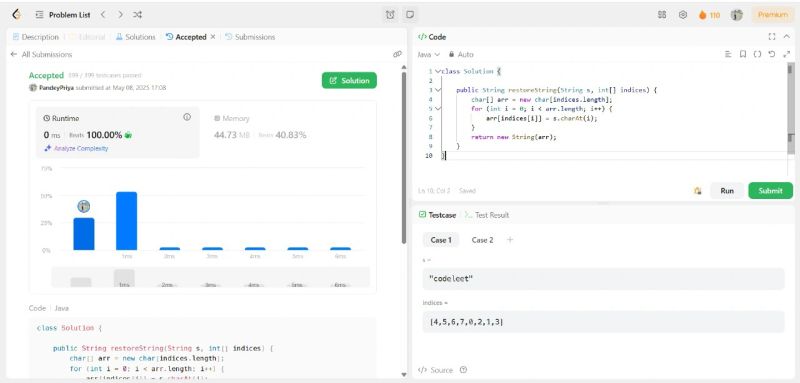This screenshot has height=383, width=800.
Task: Click the green Submit button
Action: (x=770, y=191)
